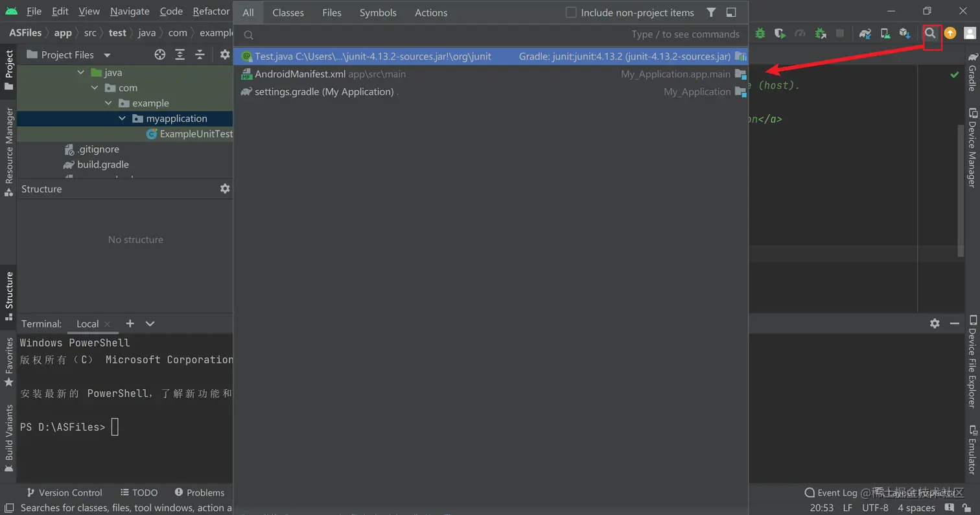
Task: Open the user account avatar icon
Action: pyautogui.click(x=970, y=33)
